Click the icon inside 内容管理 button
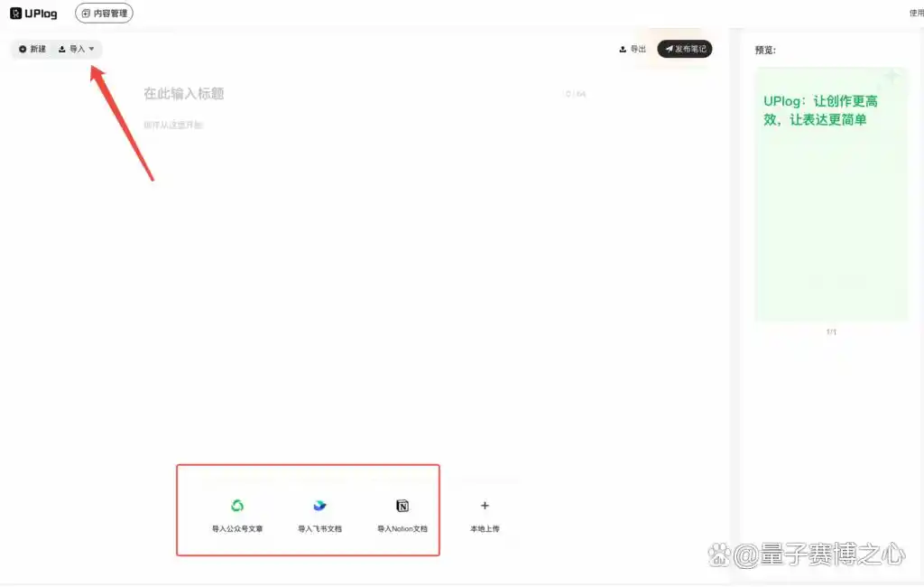This screenshot has width=924, height=587. (87, 14)
